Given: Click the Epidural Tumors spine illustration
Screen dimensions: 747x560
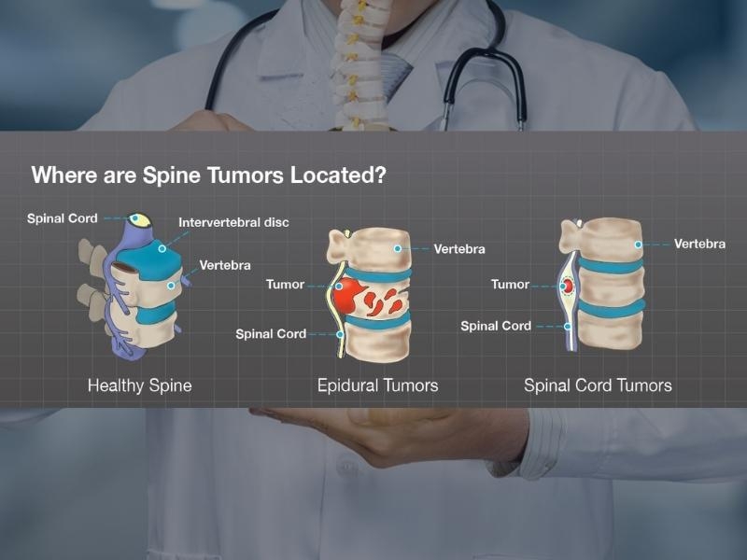Looking at the screenshot, I should (x=369, y=294).
